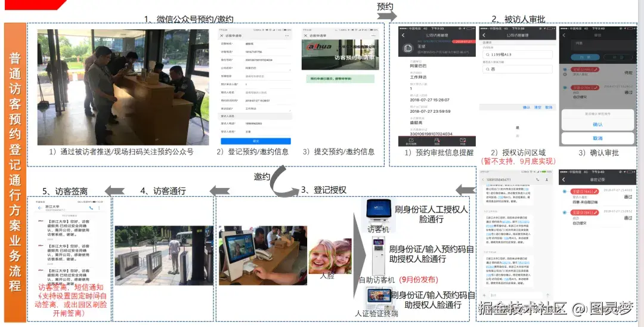This screenshot has height=327, width=644.
Task: Click the dahua 访客预约申请单 banner image
Action: coord(340,55)
